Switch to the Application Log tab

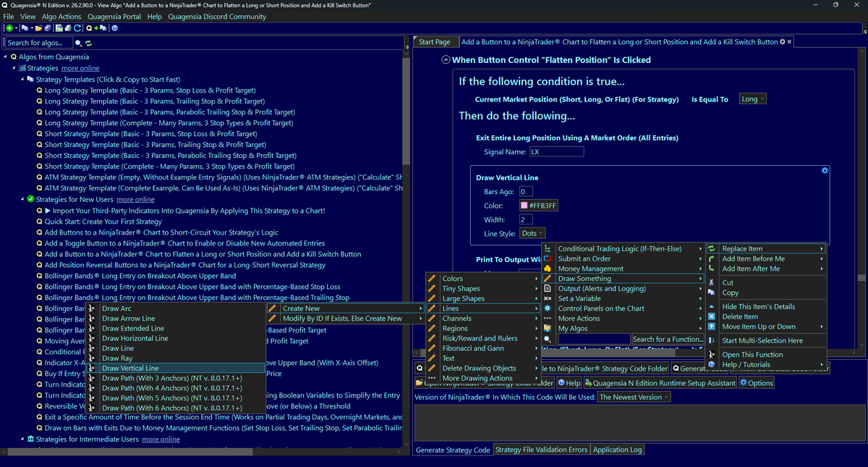tap(617, 450)
